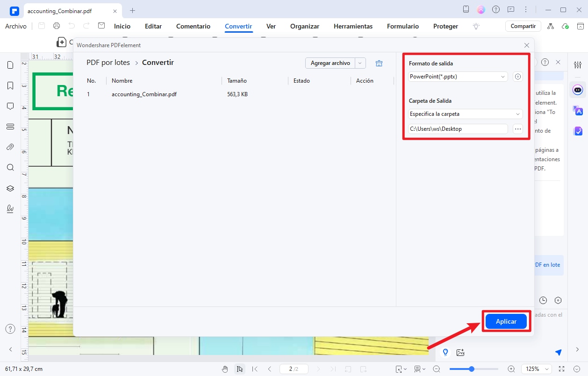Image resolution: width=588 pixels, height=376 pixels.
Task: Switch to the Proteger tab
Action: coord(445,26)
